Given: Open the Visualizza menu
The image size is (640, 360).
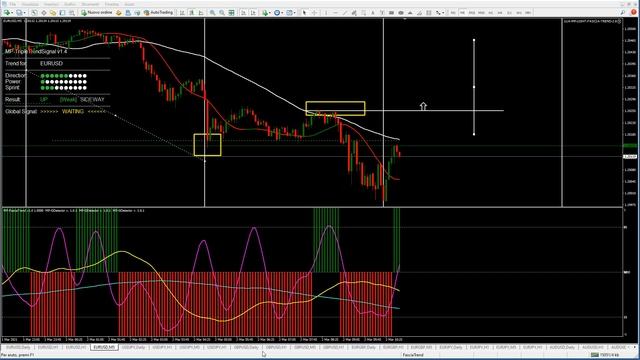Looking at the screenshot, I should point(30,4).
